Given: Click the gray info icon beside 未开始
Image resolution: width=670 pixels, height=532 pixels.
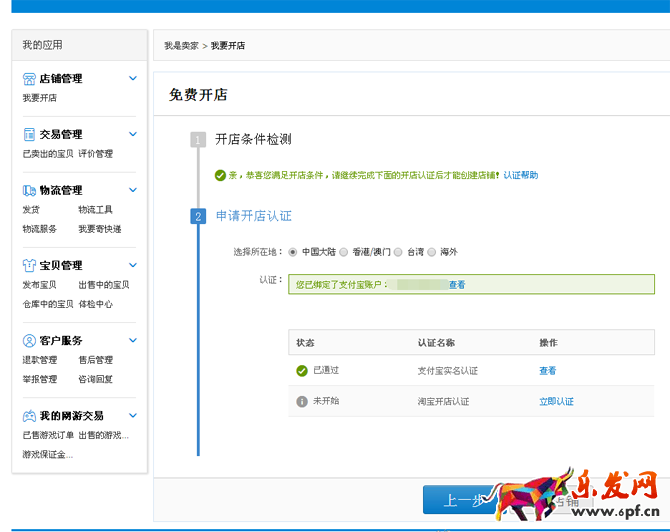Looking at the screenshot, I should [x=302, y=401].
